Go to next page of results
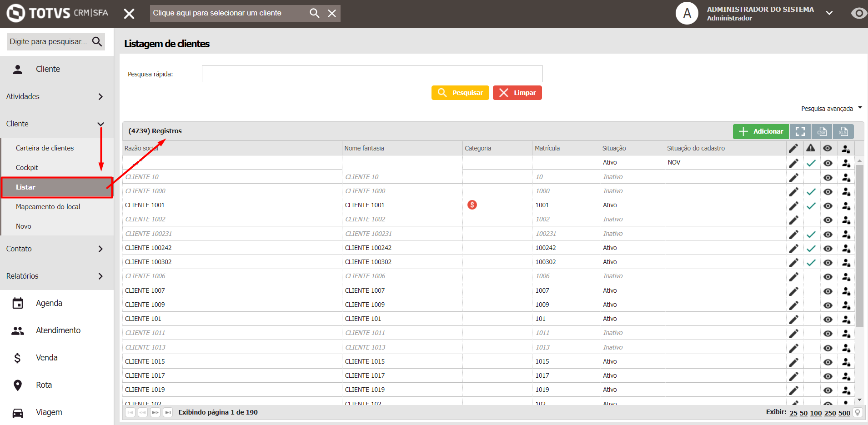The image size is (868, 425). click(x=156, y=412)
